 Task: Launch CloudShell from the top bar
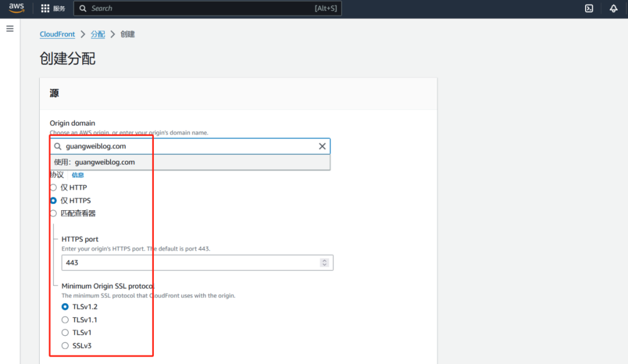coord(589,9)
